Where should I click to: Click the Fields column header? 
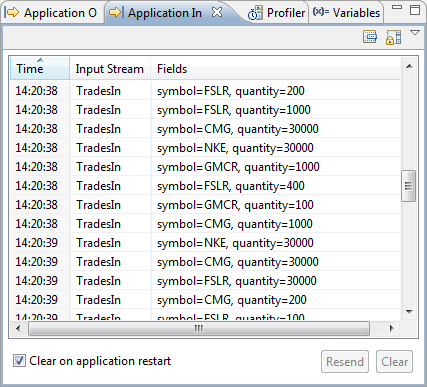(x=275, y=69)
